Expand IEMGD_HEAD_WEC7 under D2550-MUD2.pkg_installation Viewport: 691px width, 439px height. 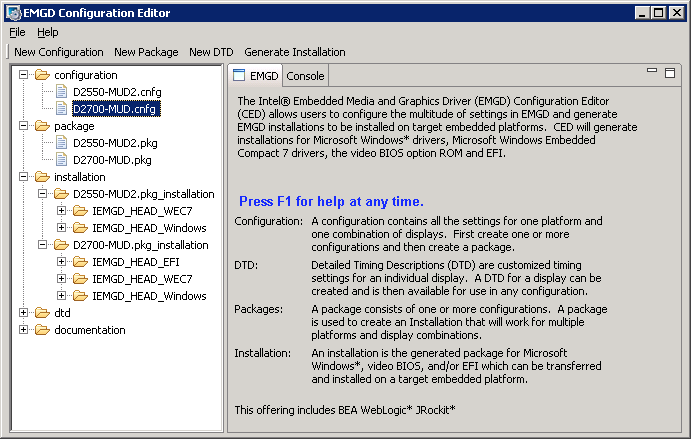point(61,211)
